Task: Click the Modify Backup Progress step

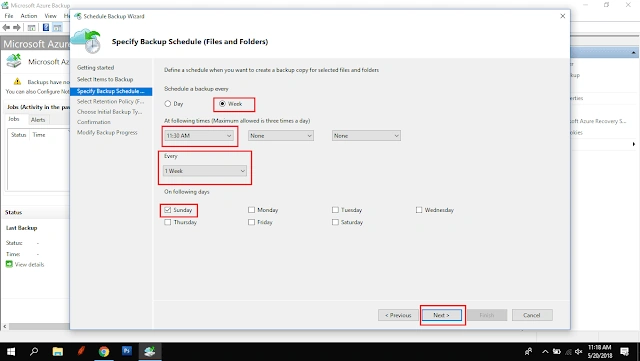Action: pyautogui.click(x=107, y=132)
